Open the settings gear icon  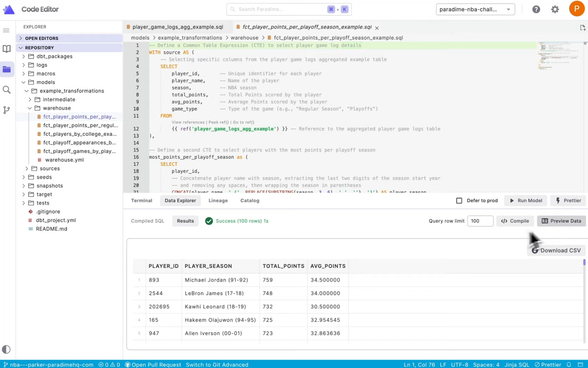[555, 9]
